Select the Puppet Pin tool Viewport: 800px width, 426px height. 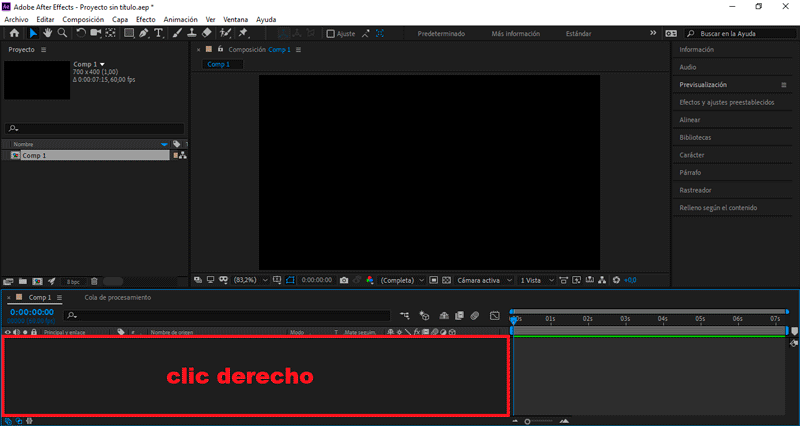click(x=243, y=33)
